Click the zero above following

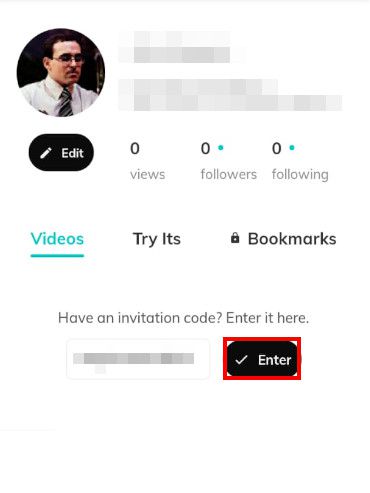pos(277,148)
